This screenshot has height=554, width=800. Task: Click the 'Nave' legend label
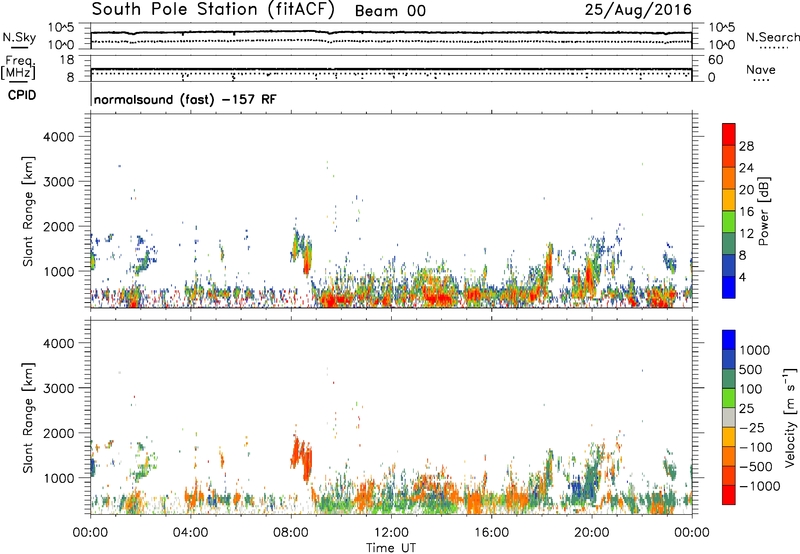(x=761, y=69)
